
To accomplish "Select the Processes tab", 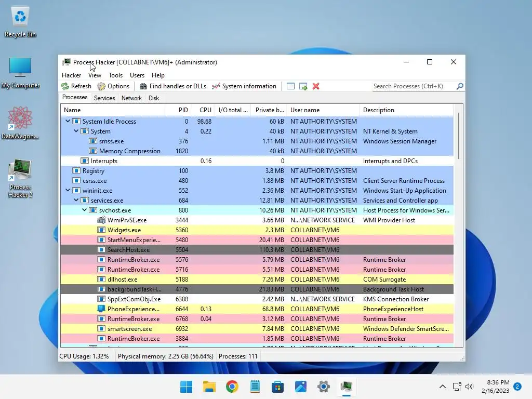I will 75,97.
